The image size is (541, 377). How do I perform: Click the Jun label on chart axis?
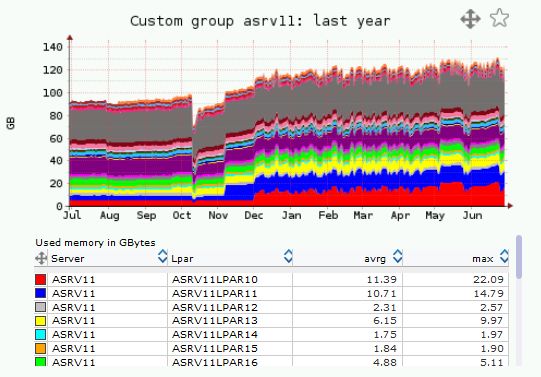(472, 215)
